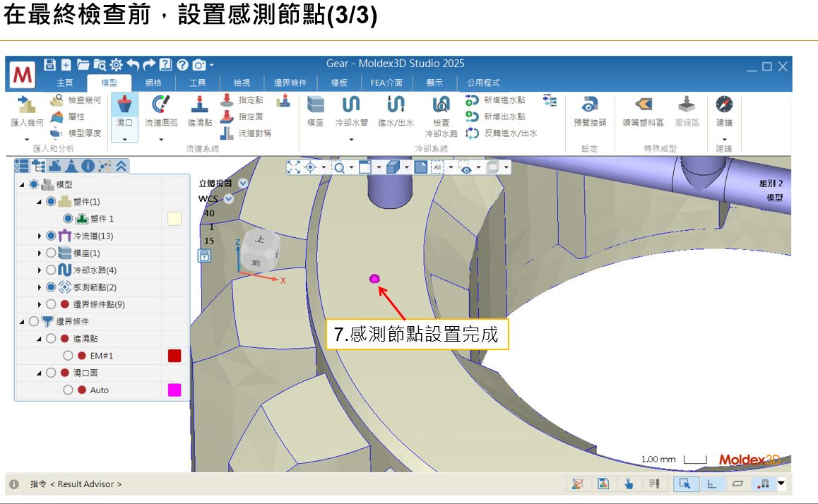This screenshot has width=818, height=504.
Task: Click the 檢查冷卻水路 check icon
Action: coord(441,107)
